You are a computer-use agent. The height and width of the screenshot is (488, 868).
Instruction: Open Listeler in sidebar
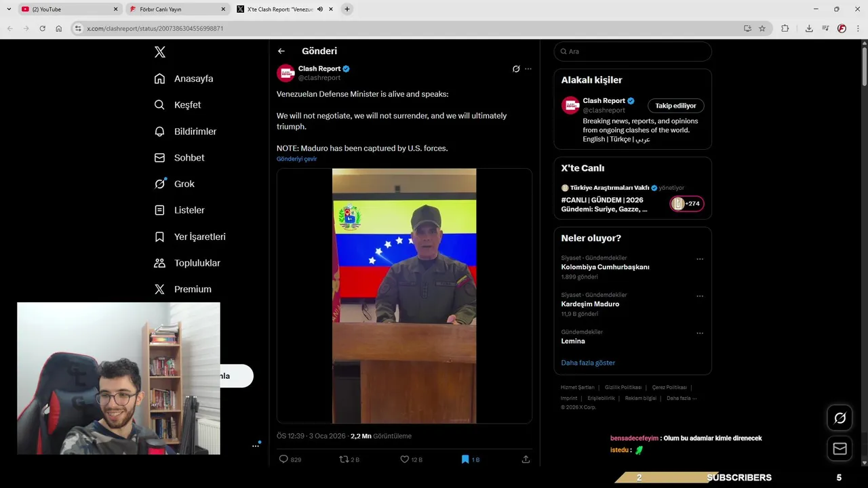179,210
